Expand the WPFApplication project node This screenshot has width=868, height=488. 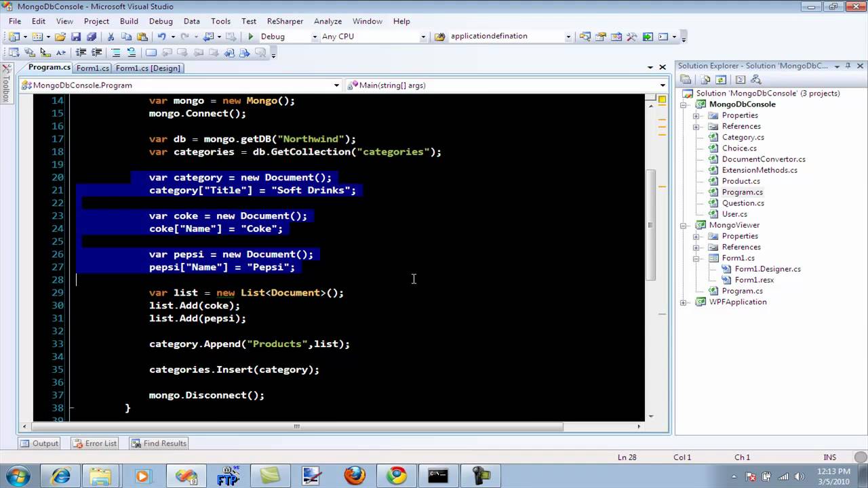[683, 302]
